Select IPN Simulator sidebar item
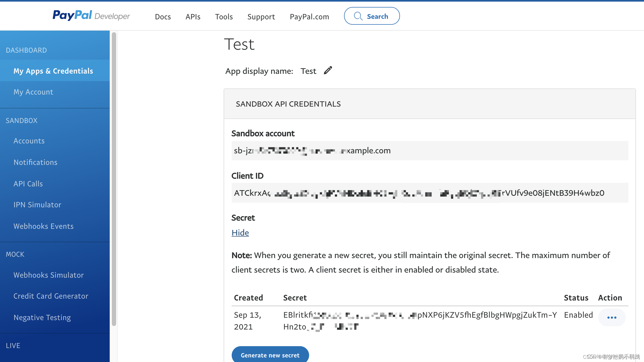Screen dimensions: 644x362 (x=37, y=205)
